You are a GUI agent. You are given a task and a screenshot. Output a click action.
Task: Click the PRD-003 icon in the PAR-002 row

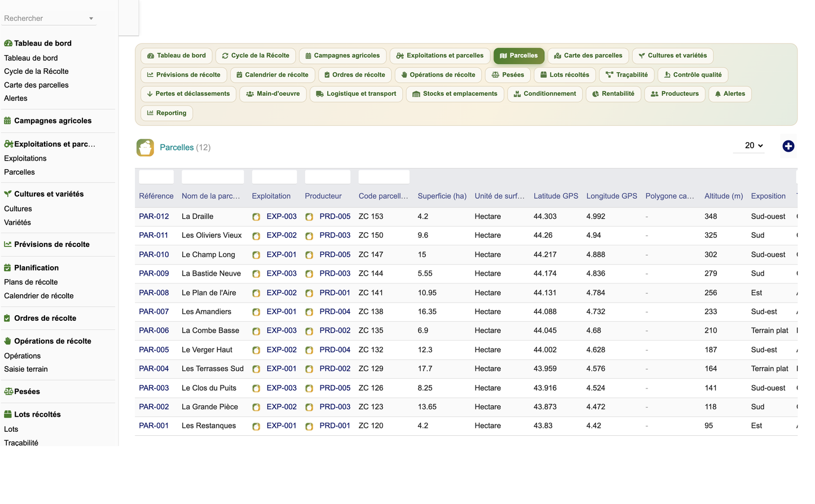point(309,408)
